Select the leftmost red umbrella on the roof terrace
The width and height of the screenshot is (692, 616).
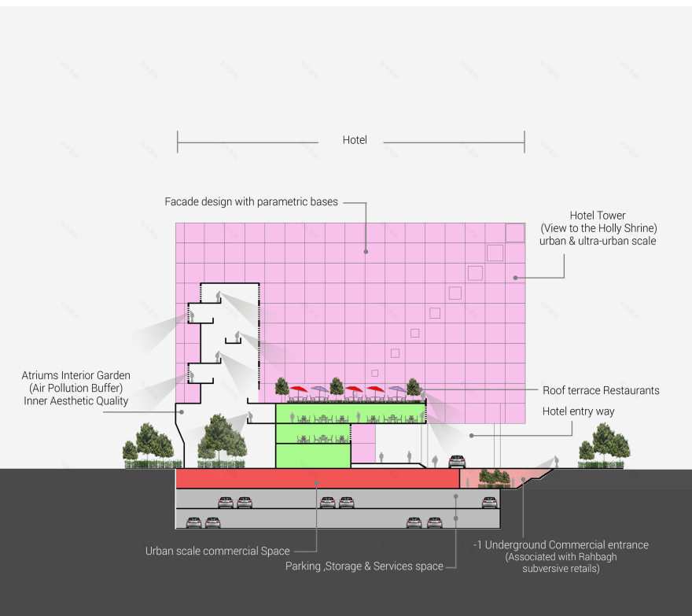point(300,389)
